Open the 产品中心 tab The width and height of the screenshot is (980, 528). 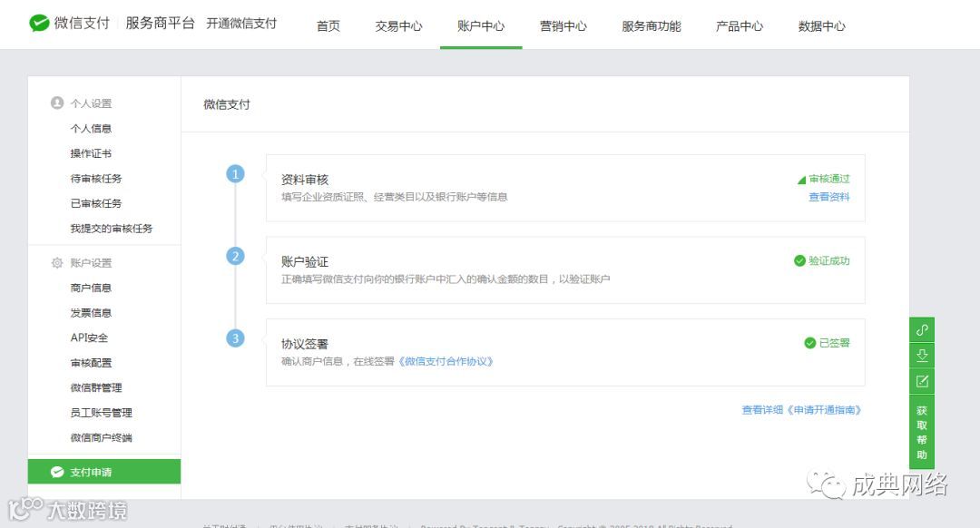click(740, 26)
